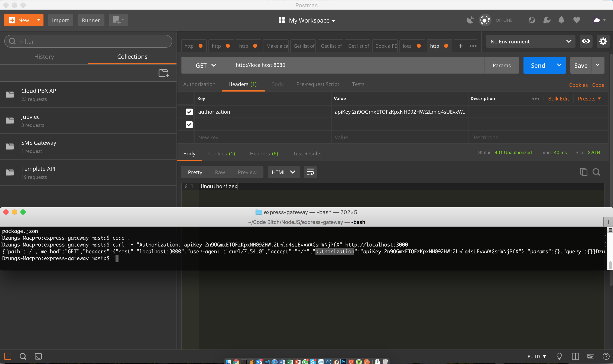Click the interceptor satellite icon
The image size is (613, 364).
point(470,20)
